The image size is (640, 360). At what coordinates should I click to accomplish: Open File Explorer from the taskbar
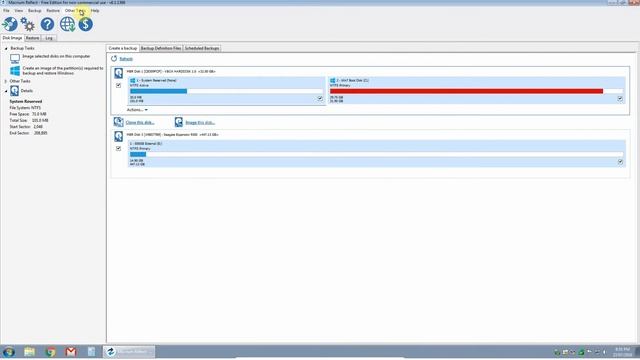(x=29, y=351)
